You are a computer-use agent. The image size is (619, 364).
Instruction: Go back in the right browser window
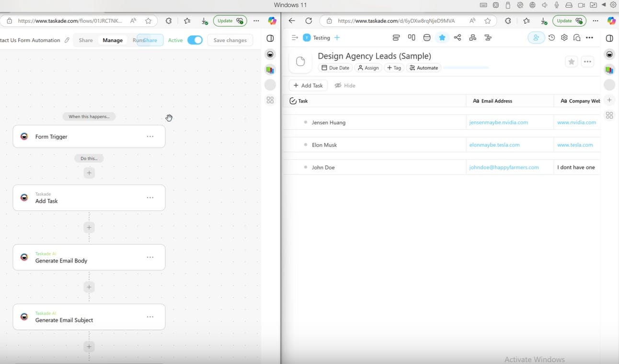[x=292, y=21]
